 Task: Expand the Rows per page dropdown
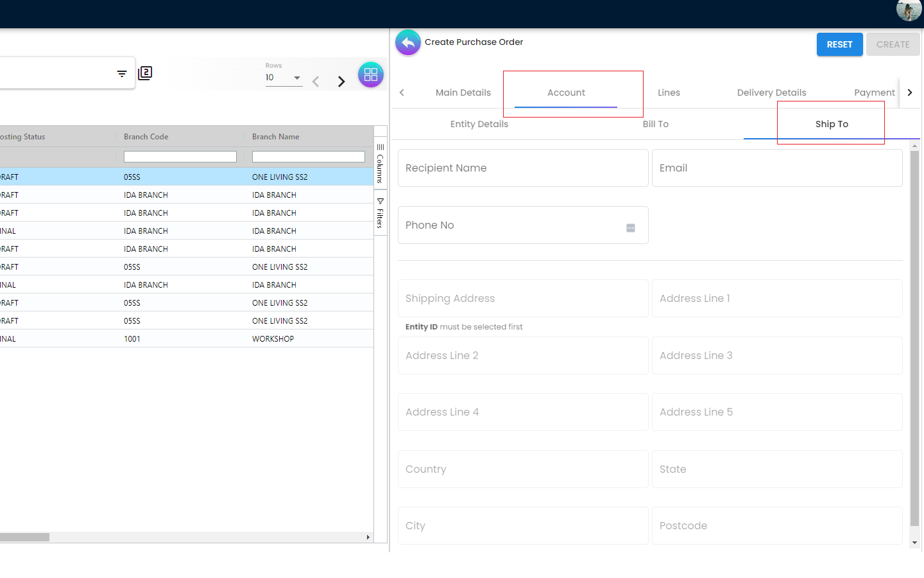point(296,78)
